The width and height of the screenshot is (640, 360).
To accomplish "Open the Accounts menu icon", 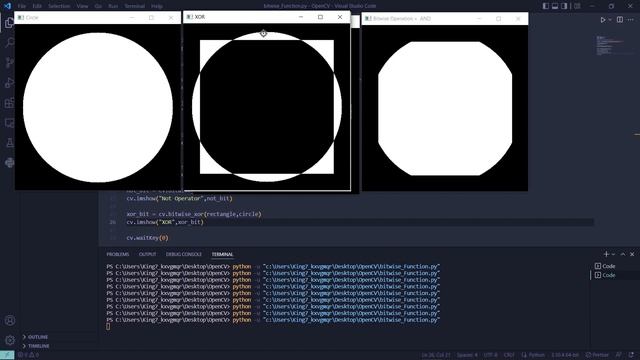I will pyautogui.click(x=10, y=320).
